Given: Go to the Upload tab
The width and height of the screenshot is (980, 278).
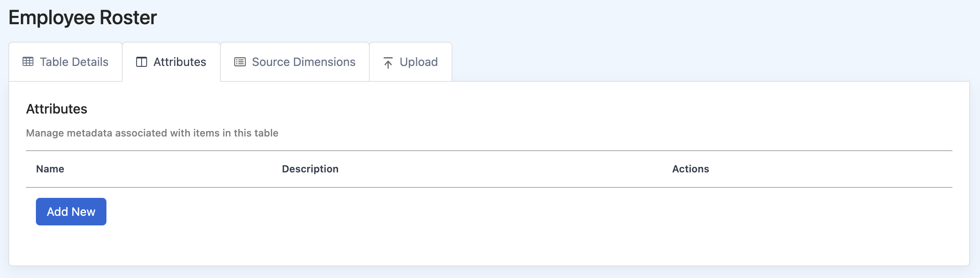Looking at the screenshot, I should coord(411,62).
